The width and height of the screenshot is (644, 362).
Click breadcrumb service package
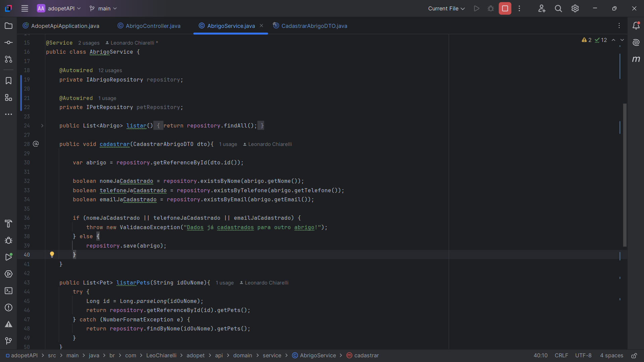[272, 356]
